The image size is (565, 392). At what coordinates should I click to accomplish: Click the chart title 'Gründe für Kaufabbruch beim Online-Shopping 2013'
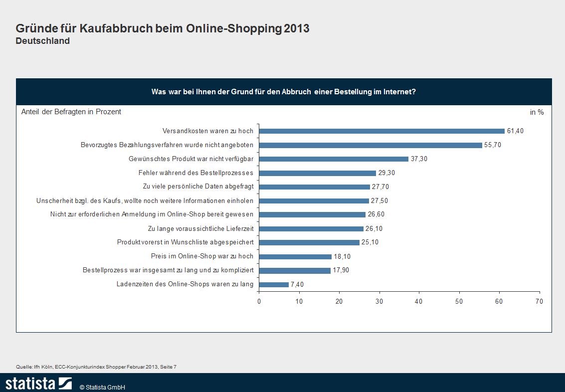coord(163,28)
